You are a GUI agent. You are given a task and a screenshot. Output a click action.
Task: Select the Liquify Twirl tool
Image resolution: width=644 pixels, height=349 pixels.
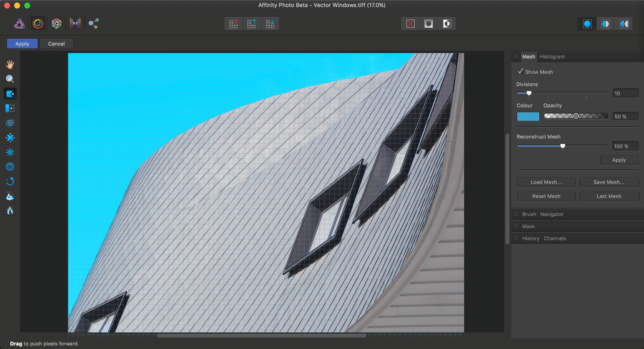pos(10,123)
